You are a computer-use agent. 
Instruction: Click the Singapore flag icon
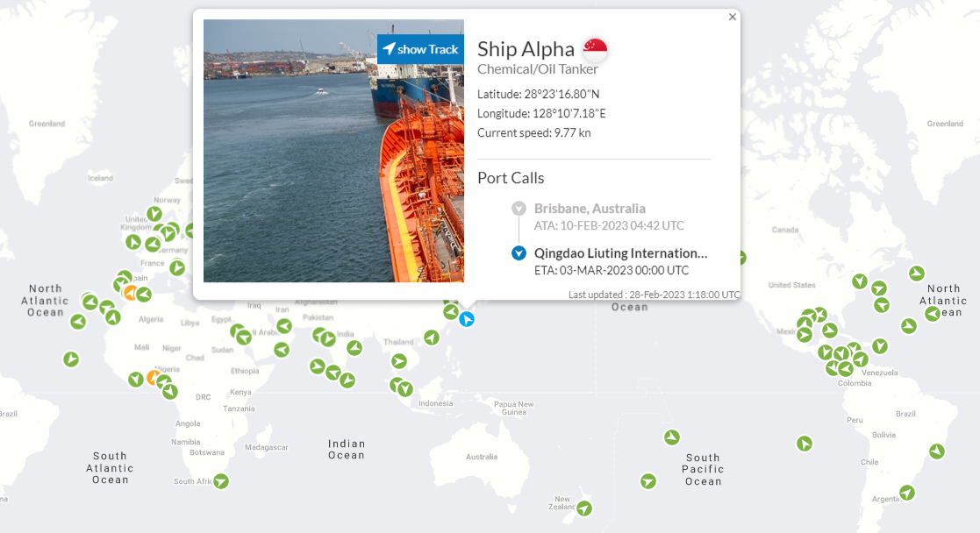[x=595, y=49]
